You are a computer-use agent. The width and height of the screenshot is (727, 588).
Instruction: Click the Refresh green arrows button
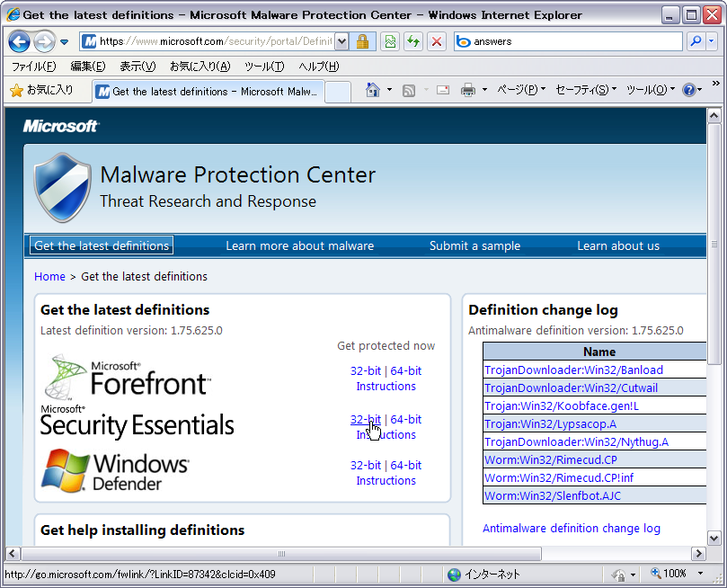click(x=413, y=41)
